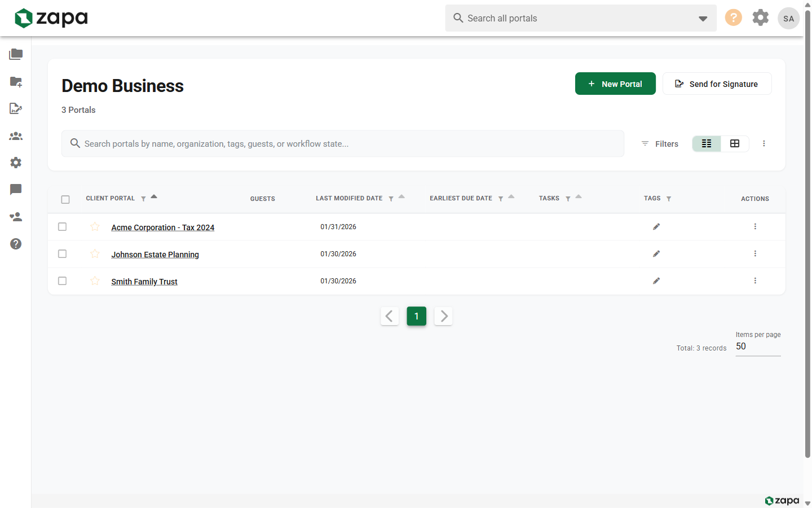
Task: Open the user management icon in the sidebar
Action: pyautogui.click(x=16, y=217)
